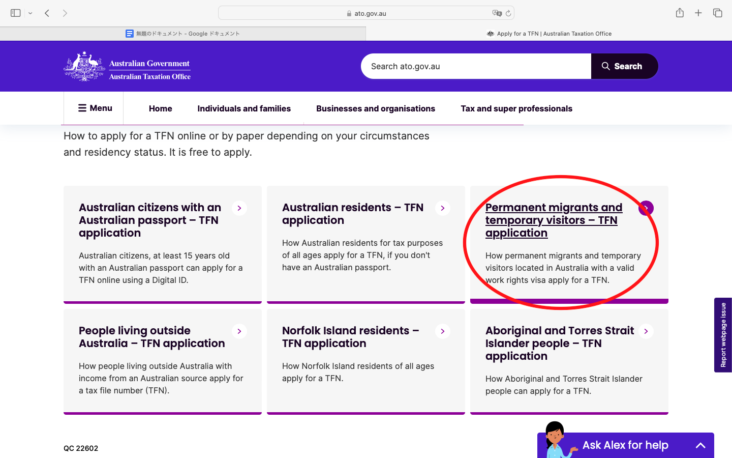Click the Report webpage issue side tab

[723, 335]
